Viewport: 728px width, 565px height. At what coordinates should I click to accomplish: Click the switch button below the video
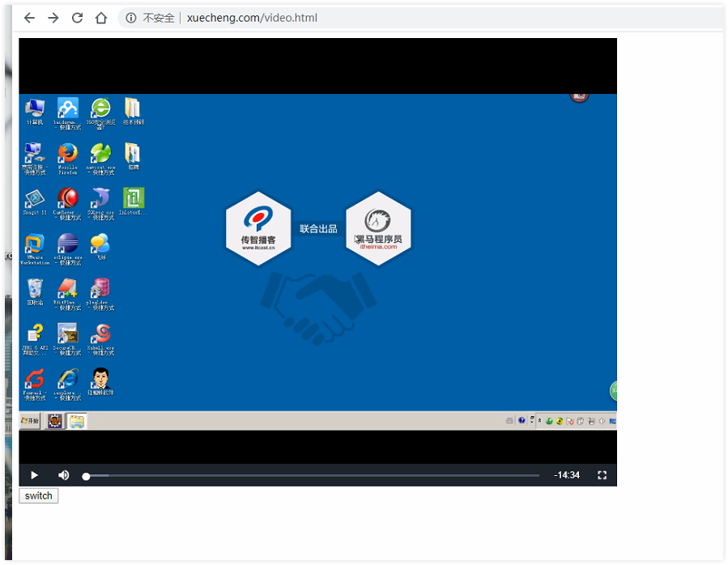point(39,496)
